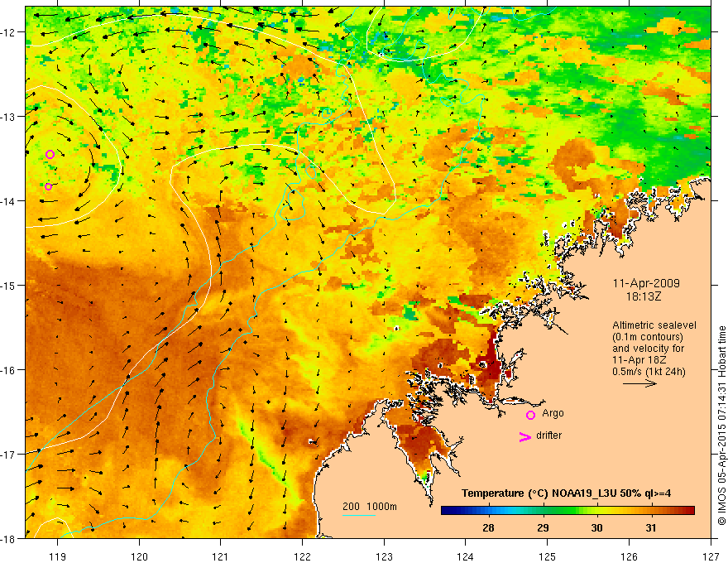
Task: Click the Argo legend circle marker
Action: [x=530, y=415]
